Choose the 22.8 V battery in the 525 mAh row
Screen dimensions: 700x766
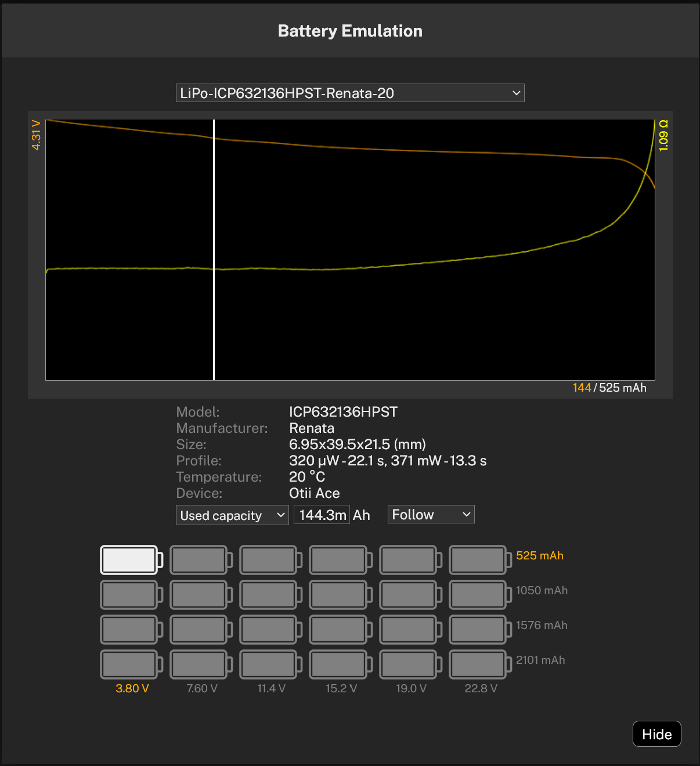(479, 559)
